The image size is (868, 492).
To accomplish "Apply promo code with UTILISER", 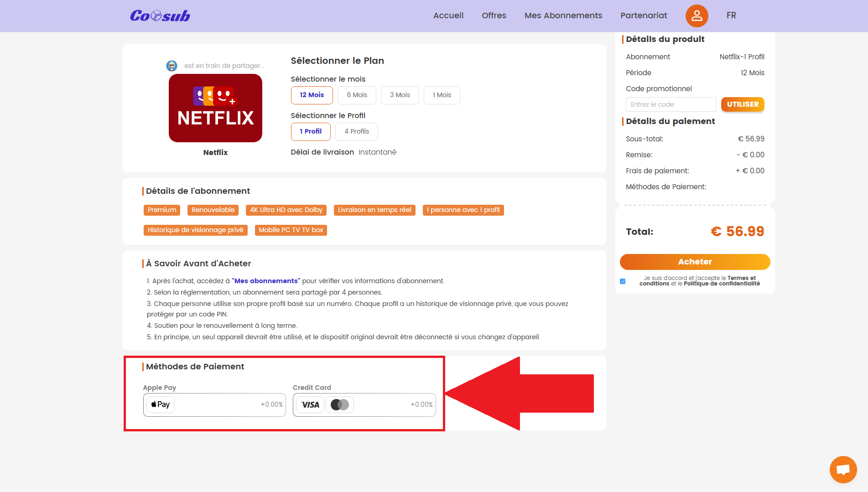I will pos(742,104).
